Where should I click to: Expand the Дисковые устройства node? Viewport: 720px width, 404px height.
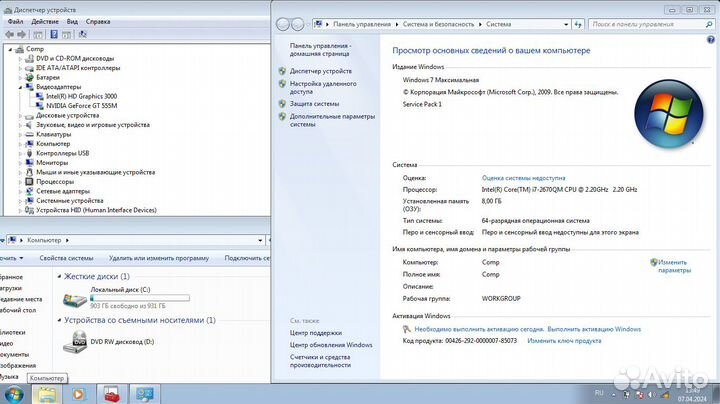pyautogui.click(x=20, y=116)
